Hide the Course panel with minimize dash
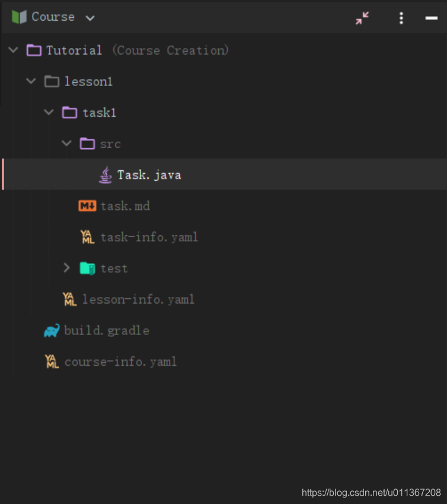 click(x=431, y=18)
